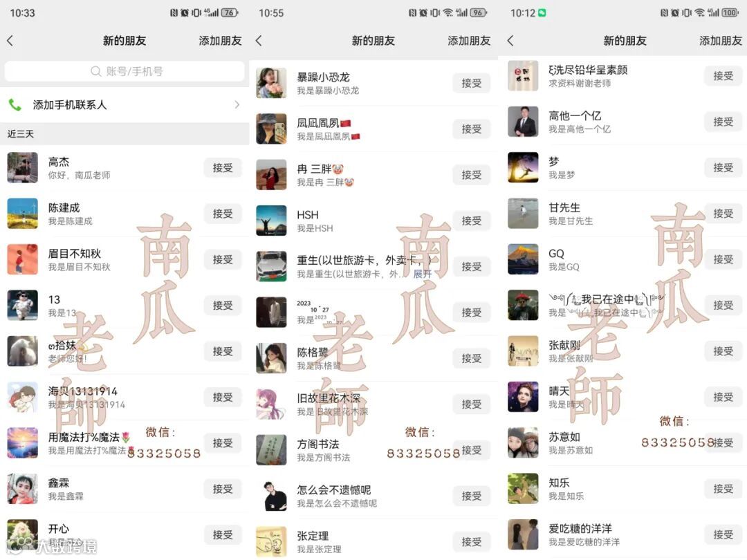
Task: Open HSH's silhouette avatar
Action: pos(271,221)
